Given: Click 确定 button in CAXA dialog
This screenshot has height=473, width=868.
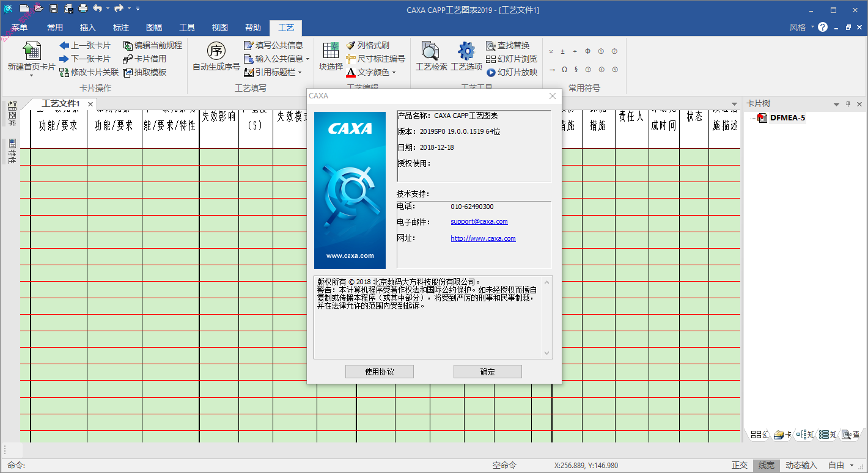Looking at the screenshot, I should coord(488,372).
